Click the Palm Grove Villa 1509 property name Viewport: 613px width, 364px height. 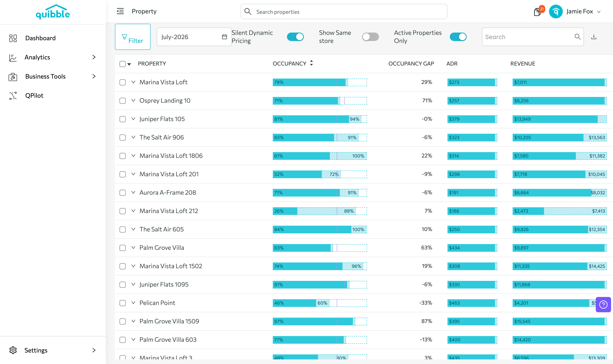[x=169, y=321]
